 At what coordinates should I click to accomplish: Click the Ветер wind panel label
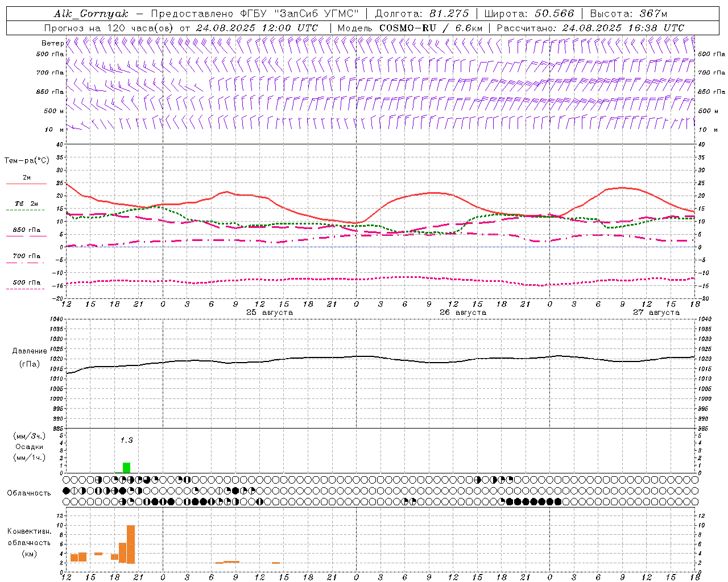coord(52,43)
